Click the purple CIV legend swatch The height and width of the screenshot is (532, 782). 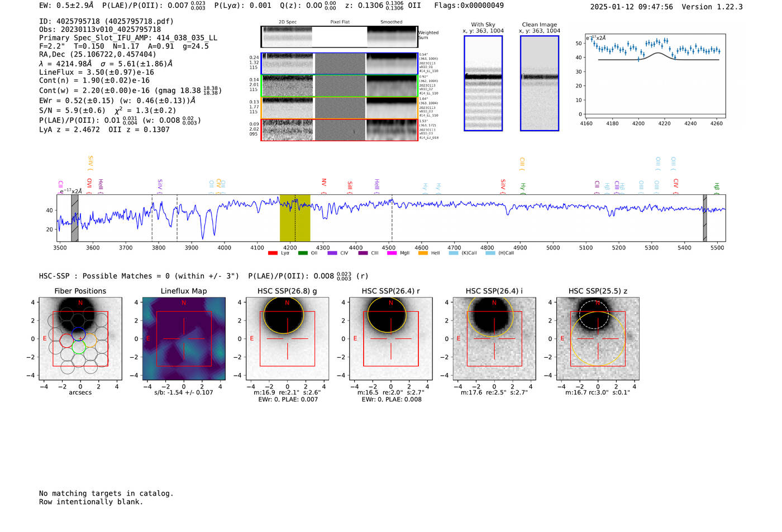click(332, 253)
